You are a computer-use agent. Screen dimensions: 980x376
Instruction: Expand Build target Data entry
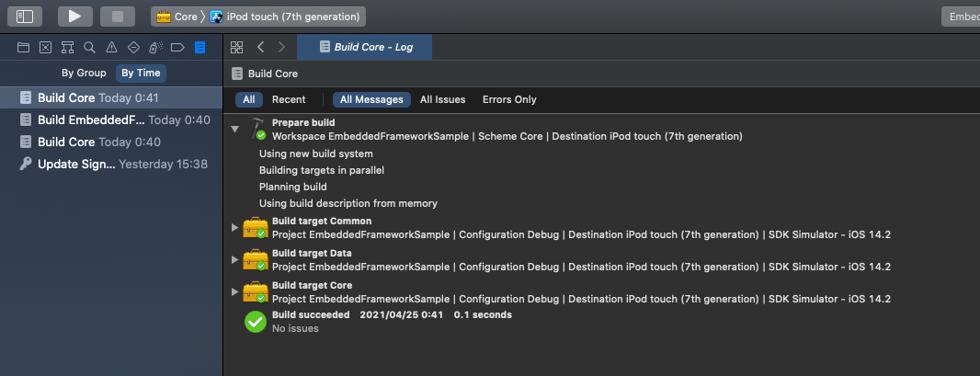tap(235, 260)
